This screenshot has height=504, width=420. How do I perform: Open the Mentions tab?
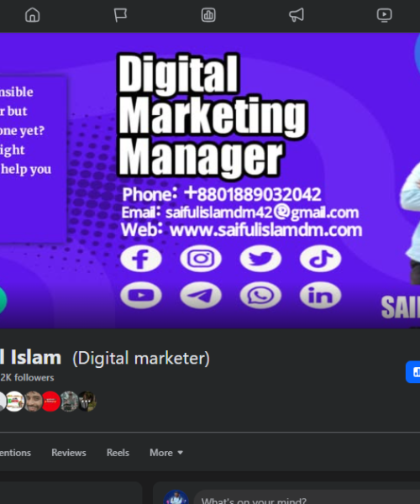pos(15,453)
